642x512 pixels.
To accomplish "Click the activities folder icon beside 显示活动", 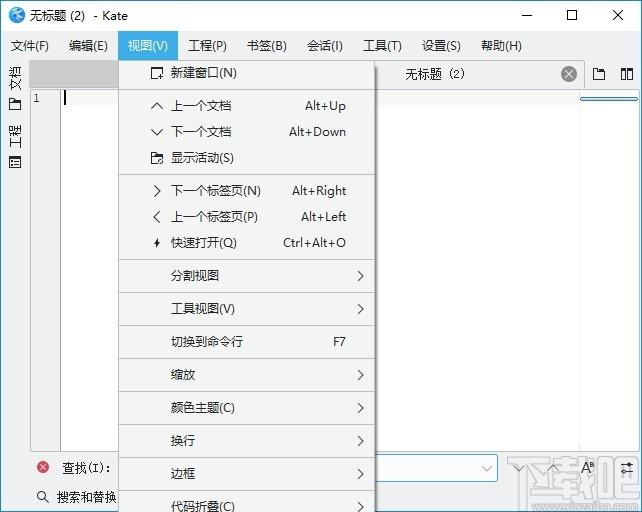I will pyautogui.click(x=157, y=158).
